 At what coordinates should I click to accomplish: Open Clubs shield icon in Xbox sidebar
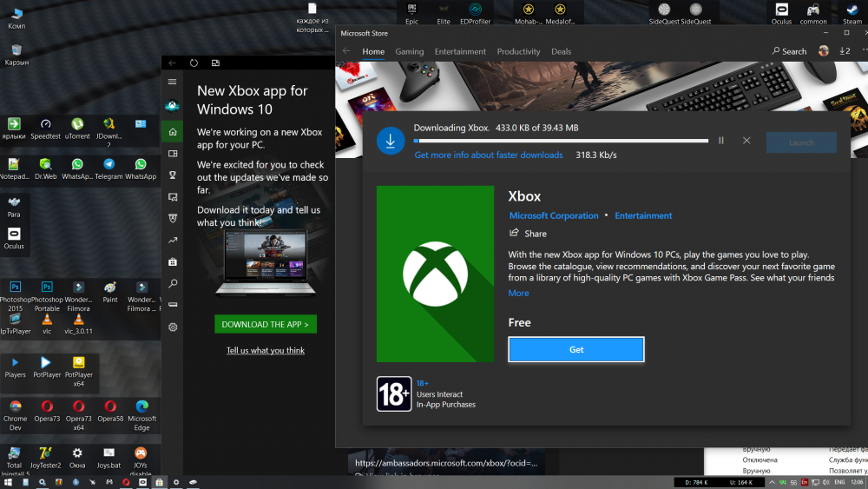[173, 218]
